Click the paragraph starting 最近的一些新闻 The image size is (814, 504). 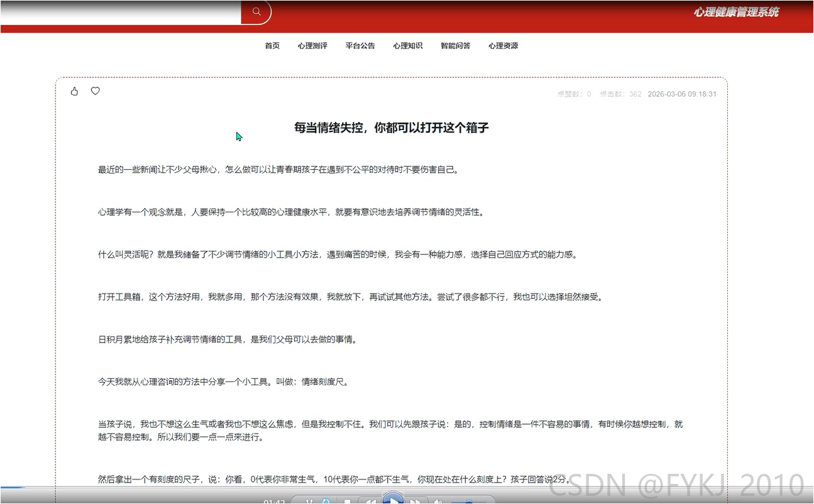(x=278, y=170)
